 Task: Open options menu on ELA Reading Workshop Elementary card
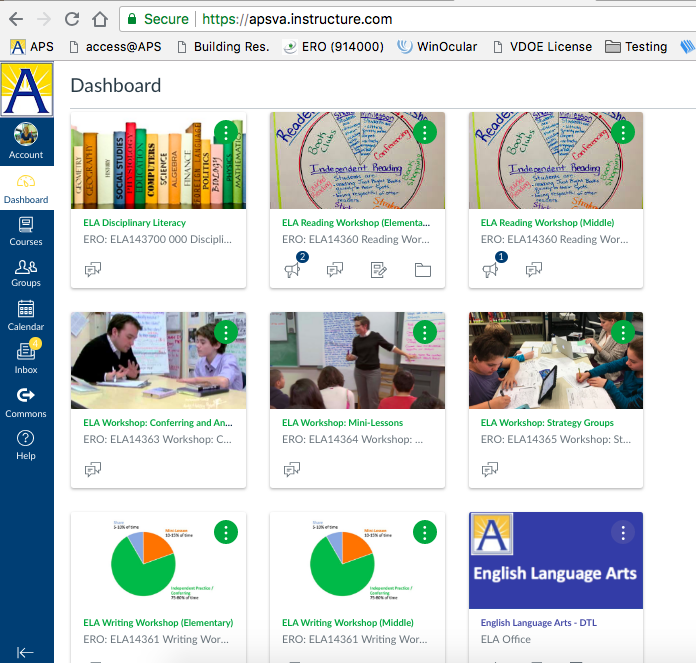425,132
